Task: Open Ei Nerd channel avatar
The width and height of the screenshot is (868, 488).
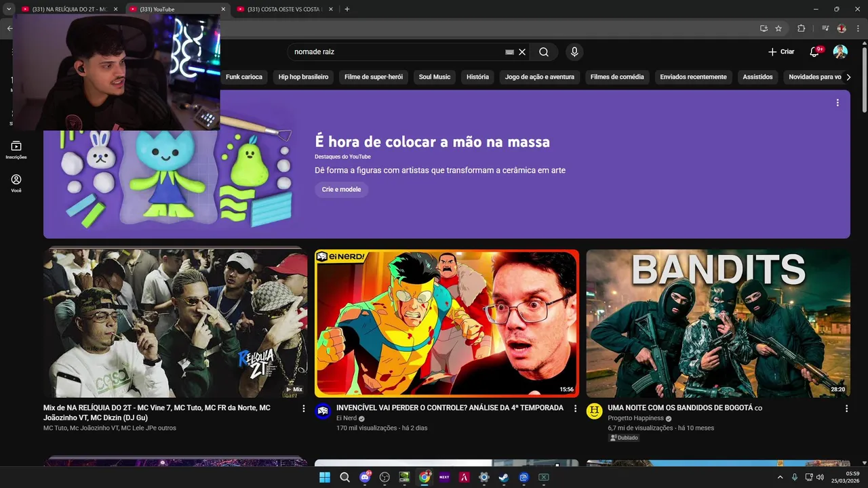Action: pos(323,411)
